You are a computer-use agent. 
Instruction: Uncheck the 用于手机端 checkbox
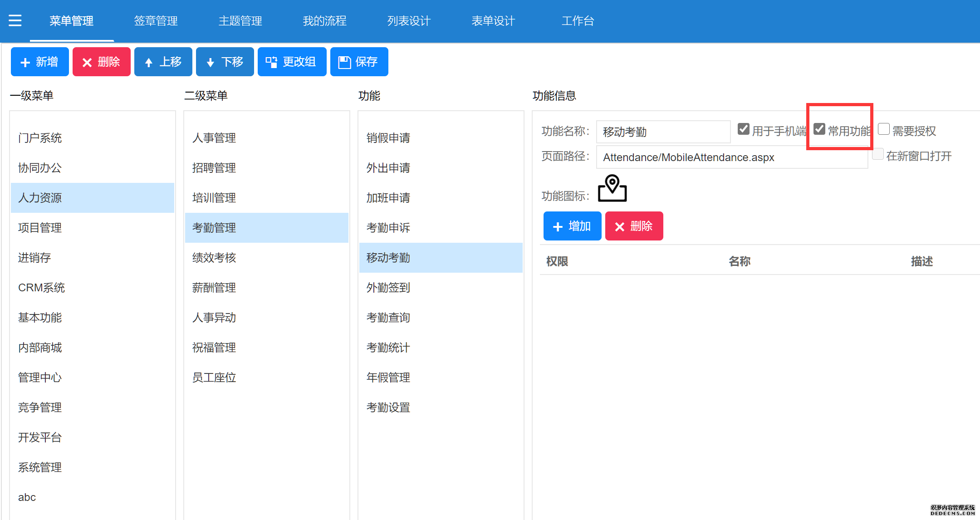[743, 129]
